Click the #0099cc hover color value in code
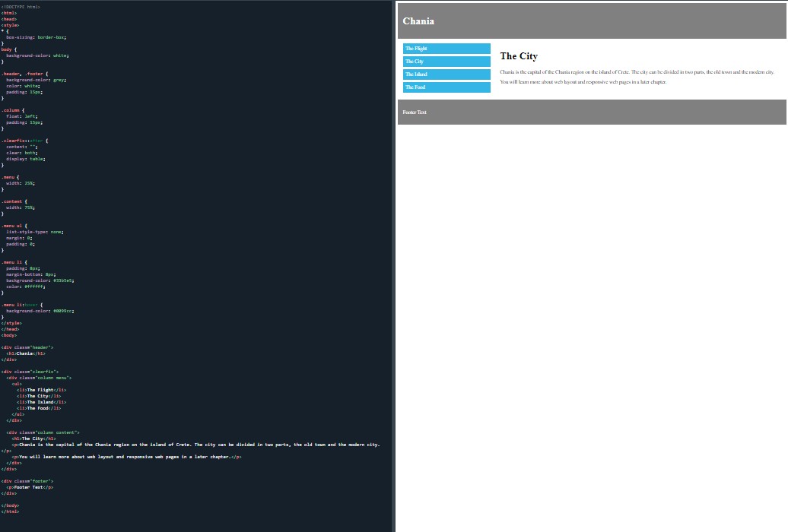This screenshot has height=532, width=788. coord(63,311)
